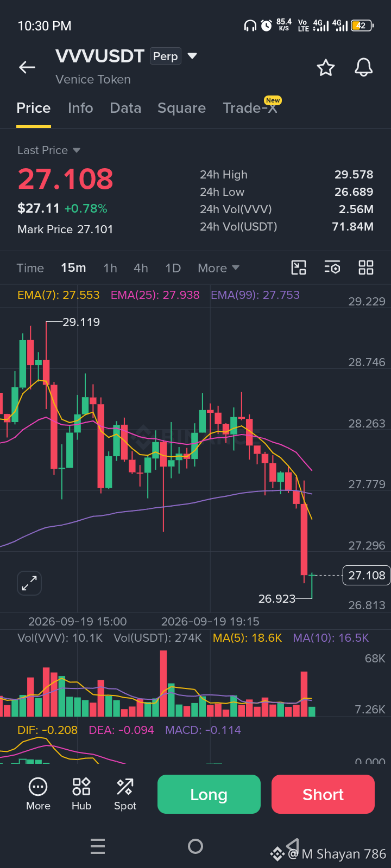The height and width of the screenshot is (868, 391).
Task: Select the 4h timeframe
Action: [141, 268]
